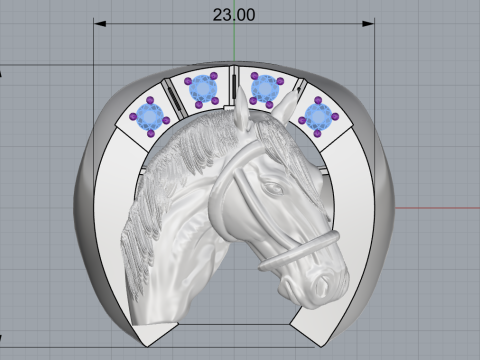Click the top purple prong of the leftmost gem
480x360 pixels.
[150, 100]
